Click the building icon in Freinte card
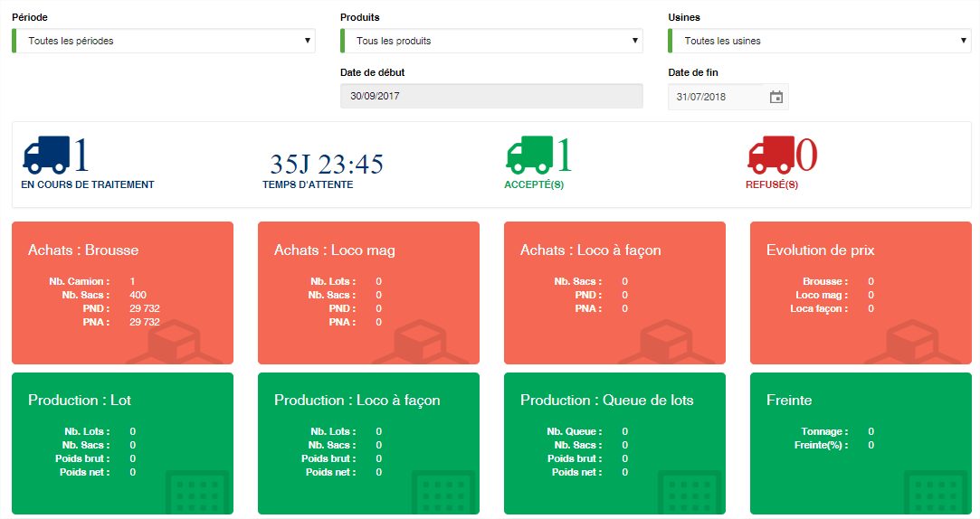The height and width of the screenshot is (519, 980). tap(936, 493)
